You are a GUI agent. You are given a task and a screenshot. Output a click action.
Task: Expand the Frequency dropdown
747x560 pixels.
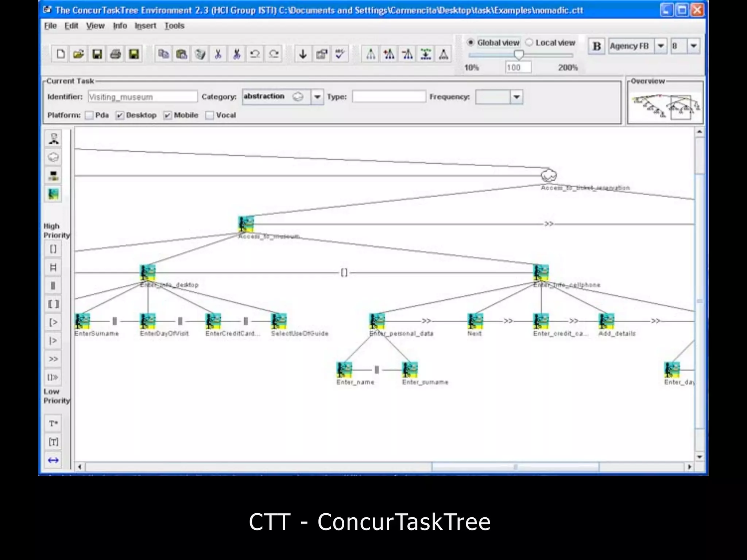click(516, 97)
